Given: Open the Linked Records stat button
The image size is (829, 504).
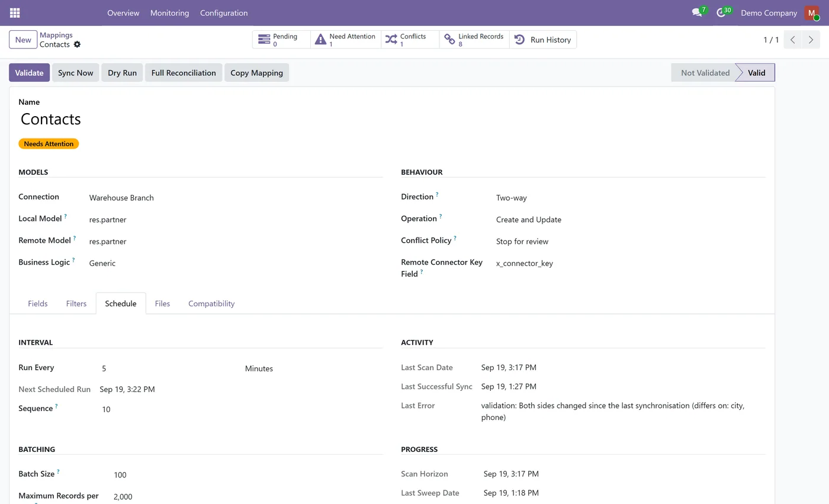Looking at the screenshot, I should pyautogui.click(x=474, y=40).
